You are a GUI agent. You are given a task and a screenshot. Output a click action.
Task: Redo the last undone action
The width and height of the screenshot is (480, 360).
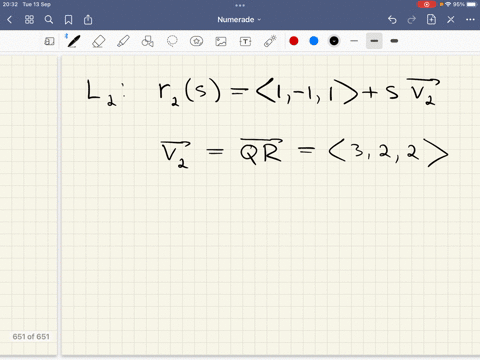(x=412, y=20)
